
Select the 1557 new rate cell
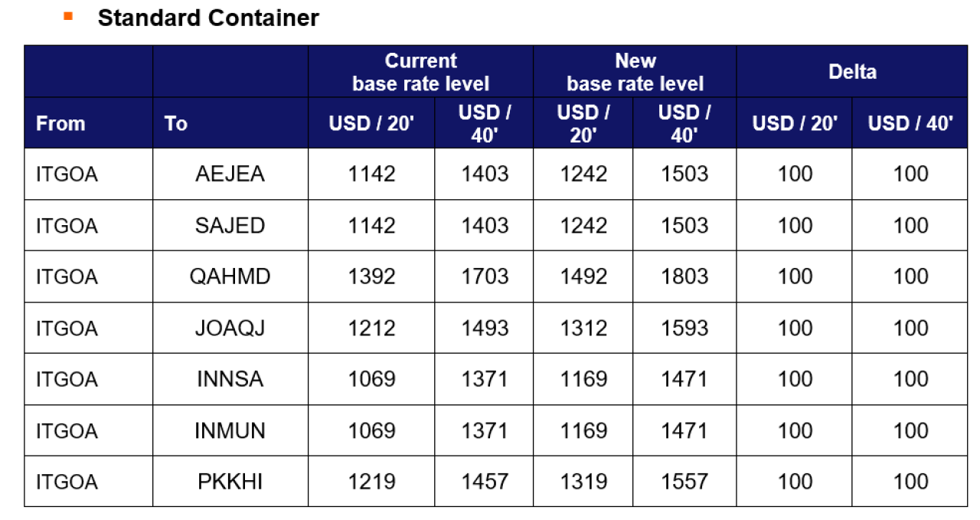point(684,481)
